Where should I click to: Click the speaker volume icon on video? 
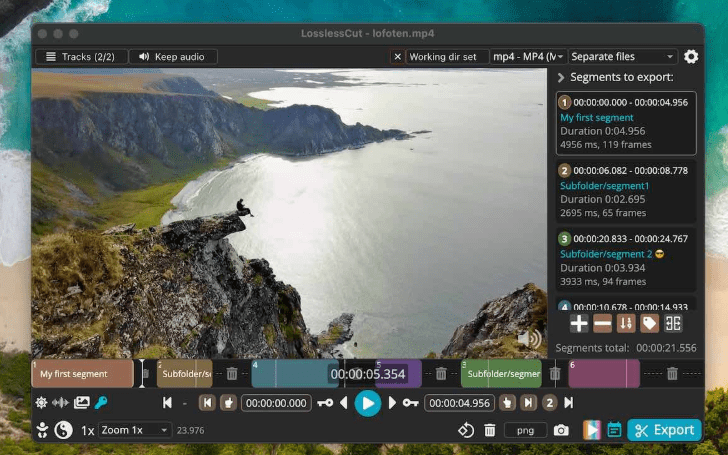coord(529,339)
